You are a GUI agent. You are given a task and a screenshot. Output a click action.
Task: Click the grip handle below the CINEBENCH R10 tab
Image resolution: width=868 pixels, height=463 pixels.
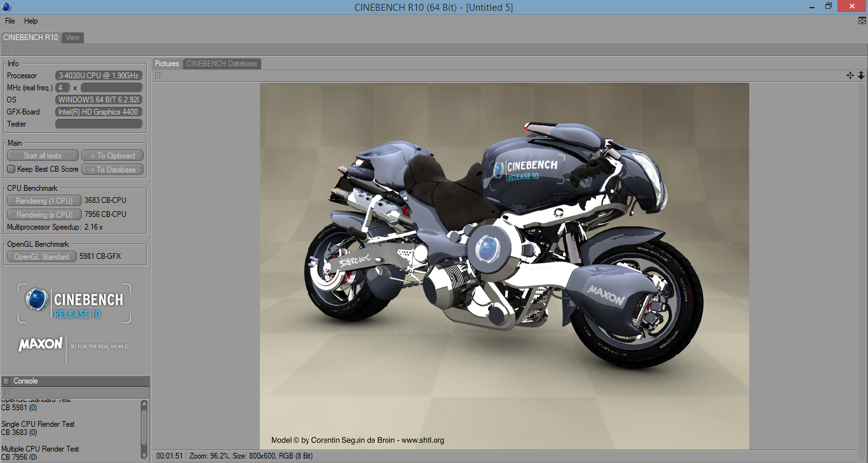tap(7, 50)
